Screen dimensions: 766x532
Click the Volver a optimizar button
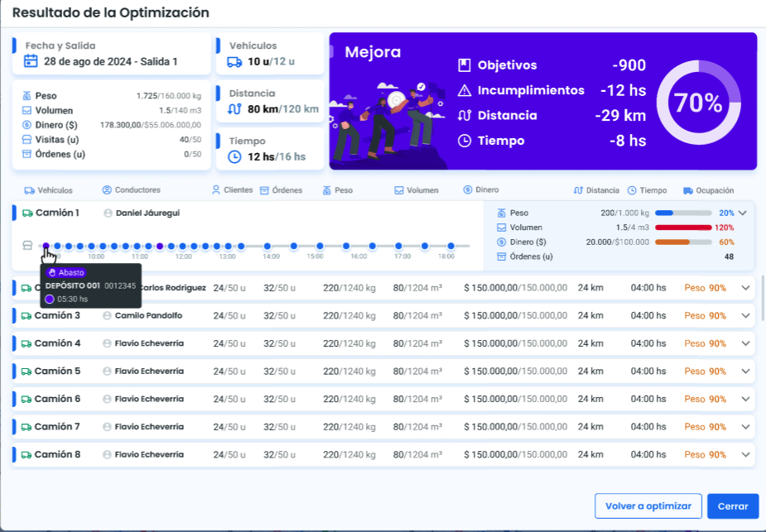(x=648, y=506)
